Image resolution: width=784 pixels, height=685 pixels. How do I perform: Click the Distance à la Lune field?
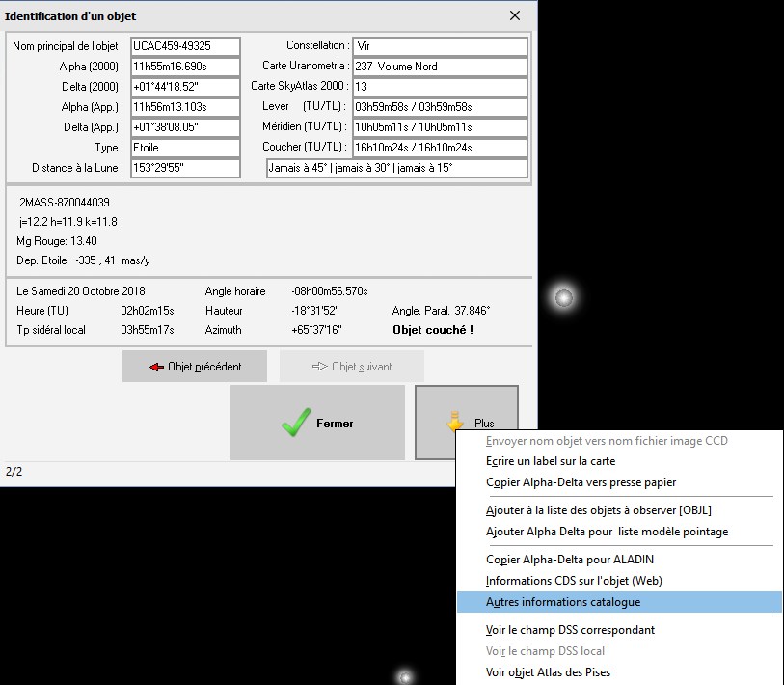click(x=184, y=168)
